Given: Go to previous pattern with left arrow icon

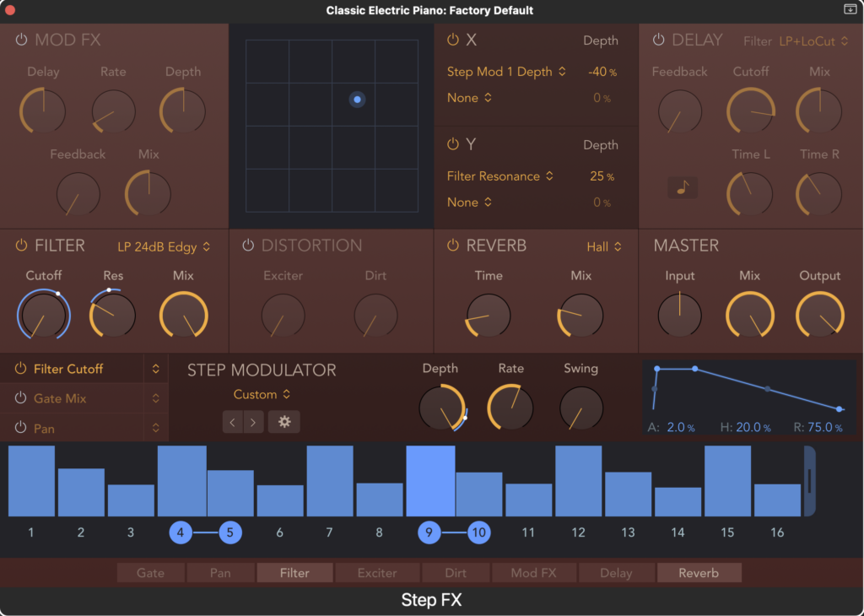Looking at the screenshot, I should point(233,422).
